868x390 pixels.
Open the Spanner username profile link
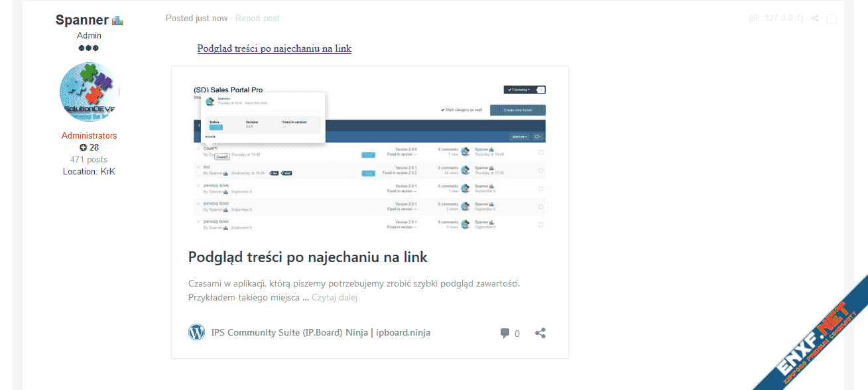[x=82, y=20]
